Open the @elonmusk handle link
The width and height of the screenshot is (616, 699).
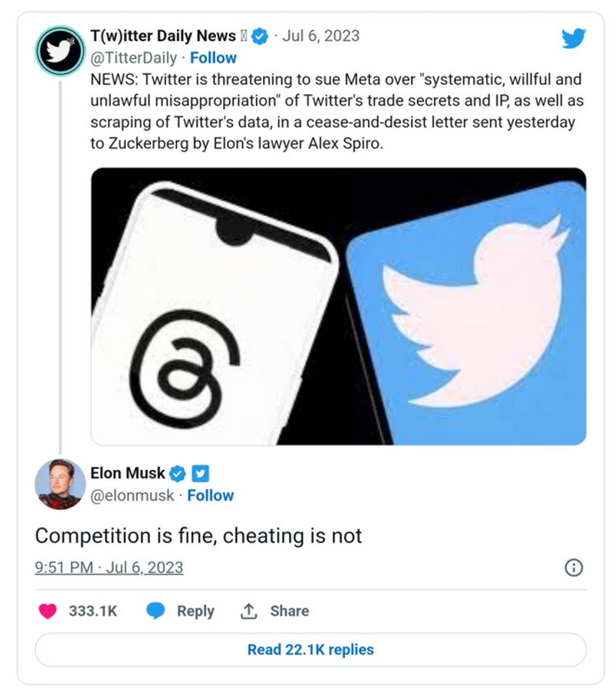(x=132, y=496)
